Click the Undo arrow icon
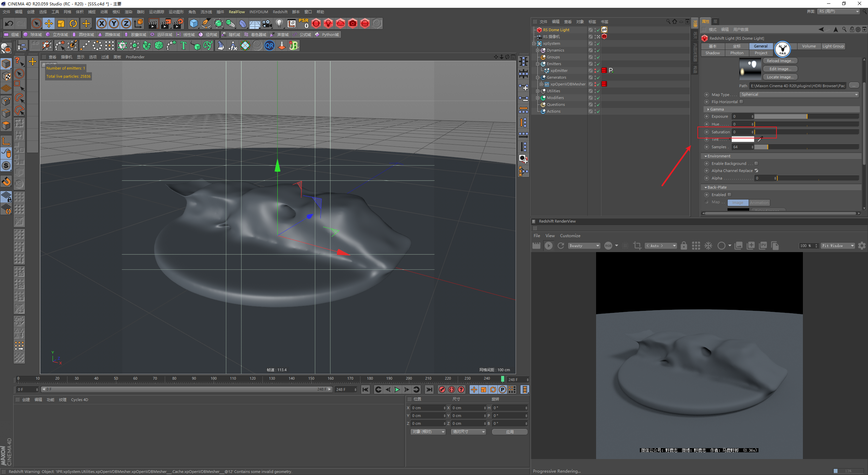Viewport: 868px width, 475px height. pos(9,23)
